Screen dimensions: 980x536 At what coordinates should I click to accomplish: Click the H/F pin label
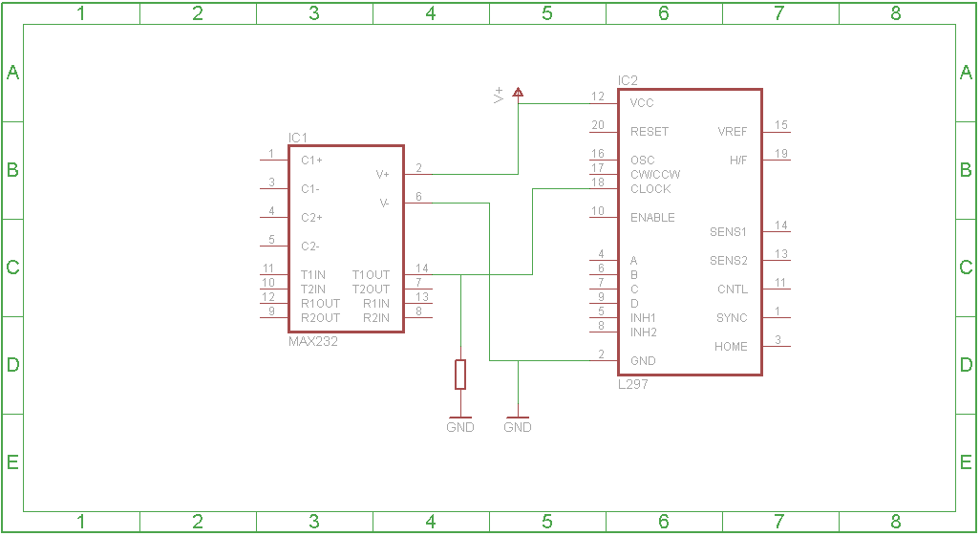pos(738,161)
